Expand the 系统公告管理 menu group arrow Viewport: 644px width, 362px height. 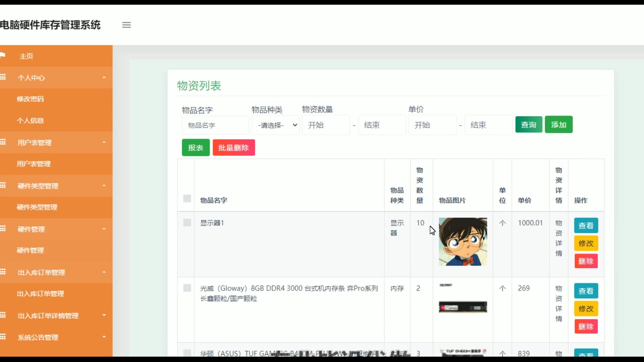point(104,337)
